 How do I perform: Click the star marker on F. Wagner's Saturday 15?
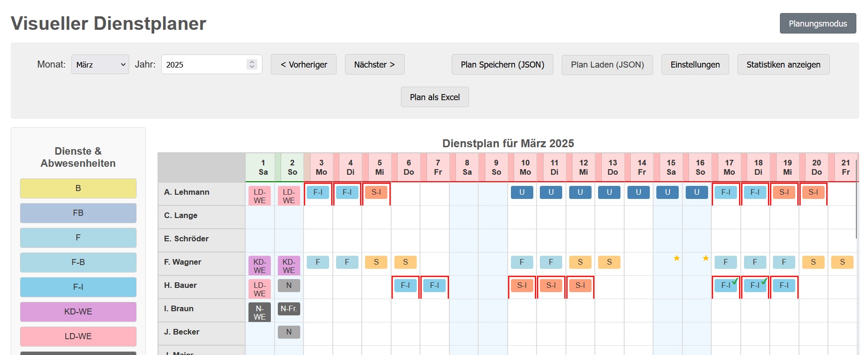pyautogui.click(x=676, y=258)
